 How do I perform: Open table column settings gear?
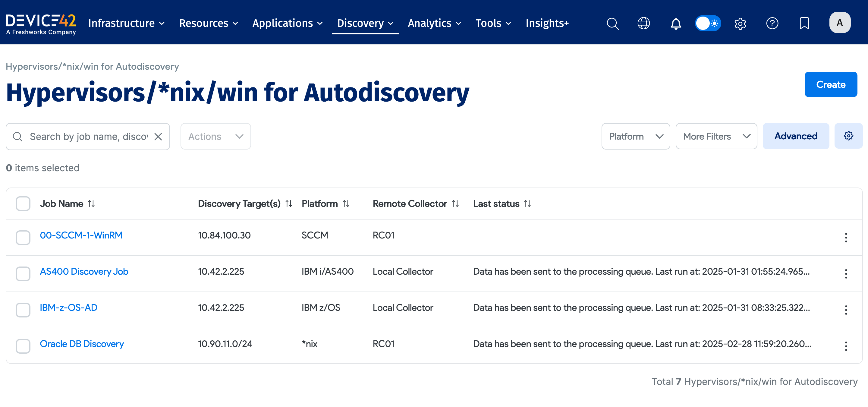coord(848,136)
